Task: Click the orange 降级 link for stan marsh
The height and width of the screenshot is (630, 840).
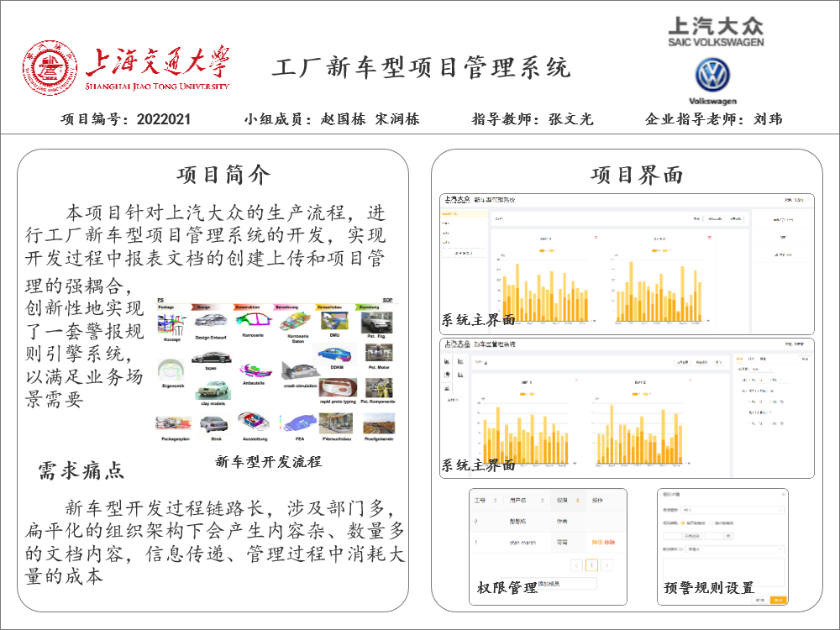Action: click(x=595, y=543)
